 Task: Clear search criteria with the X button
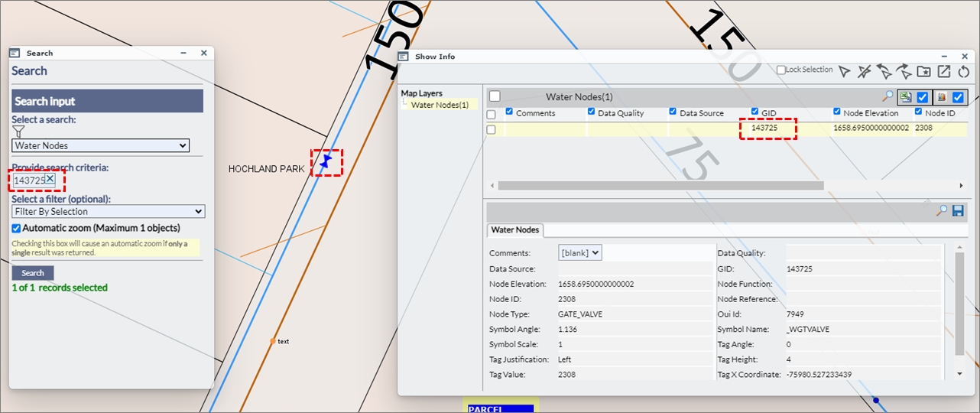50,179
